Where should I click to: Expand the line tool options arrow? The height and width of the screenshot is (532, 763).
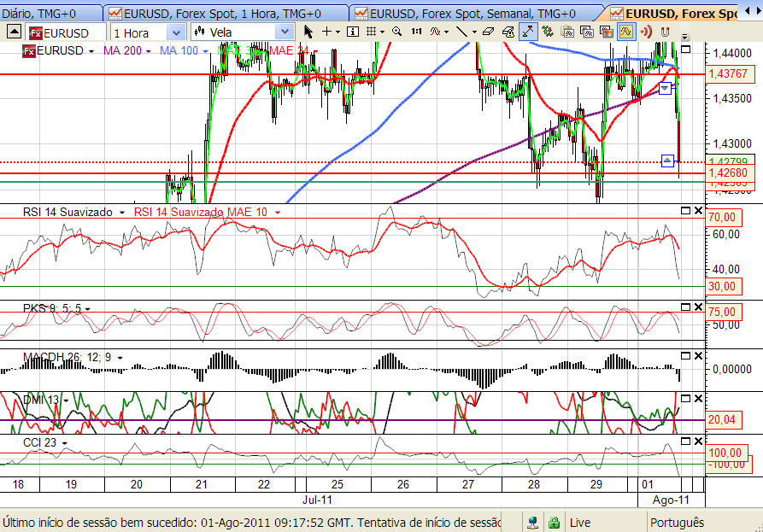point(474,32)
